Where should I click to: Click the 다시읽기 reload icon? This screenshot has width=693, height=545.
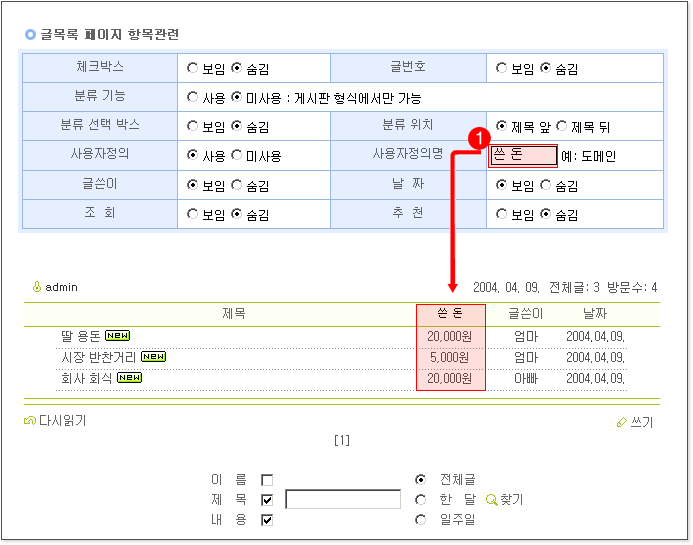[29, 421]
